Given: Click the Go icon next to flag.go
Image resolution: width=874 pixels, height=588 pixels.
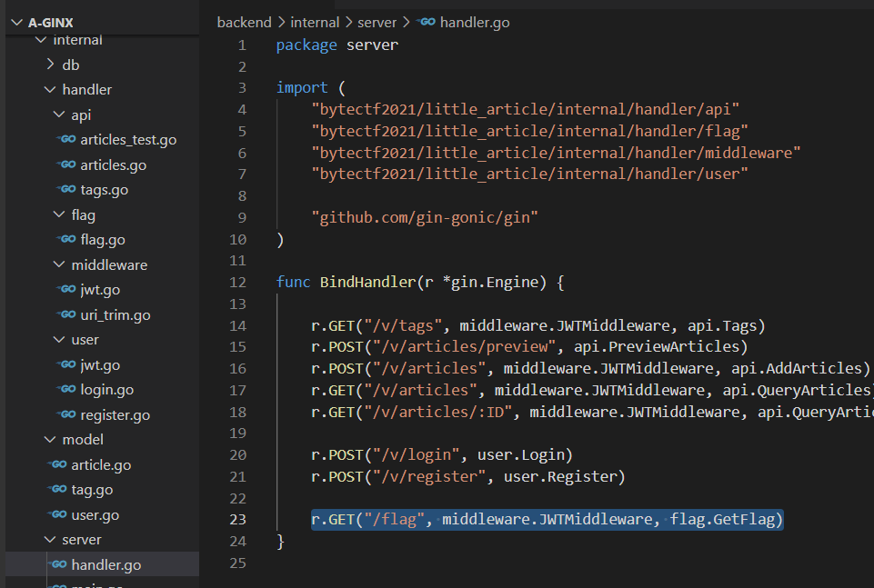Looking at the screenshot, I should (x=66, y=240).
